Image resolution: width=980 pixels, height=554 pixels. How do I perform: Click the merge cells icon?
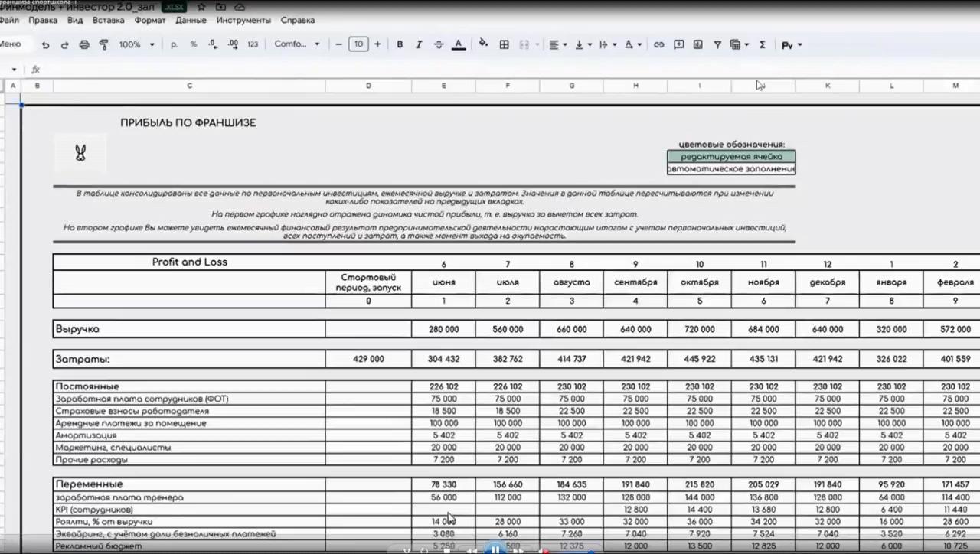click(x=524, y=44)
